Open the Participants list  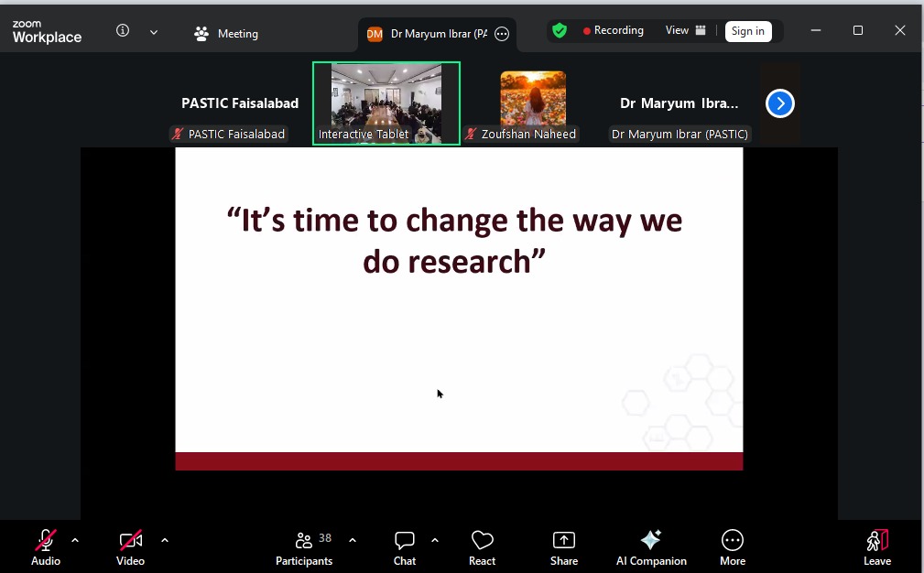[304, 546]
